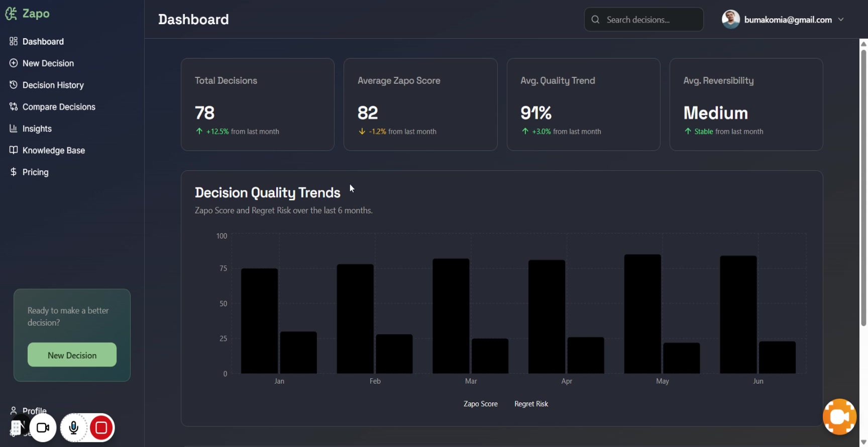Screen dimensions: 868x447
Task: Click the Zapo logo icon
Action: [11, 14]
